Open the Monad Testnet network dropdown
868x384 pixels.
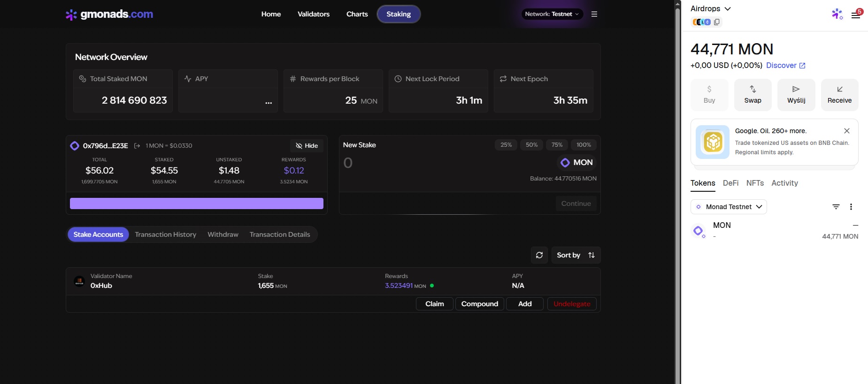[x=729, y=207]
